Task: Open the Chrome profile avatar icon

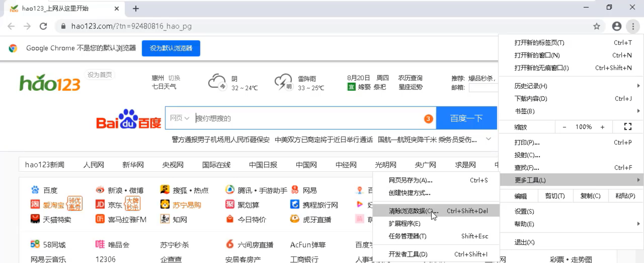Action: [616, 26]
